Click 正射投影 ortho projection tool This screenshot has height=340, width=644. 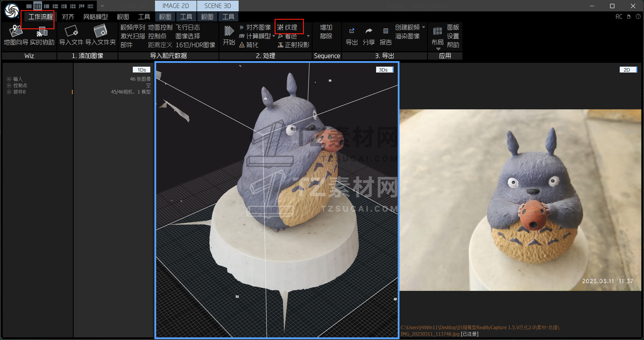pyautogui.click(x=293, y=45)
